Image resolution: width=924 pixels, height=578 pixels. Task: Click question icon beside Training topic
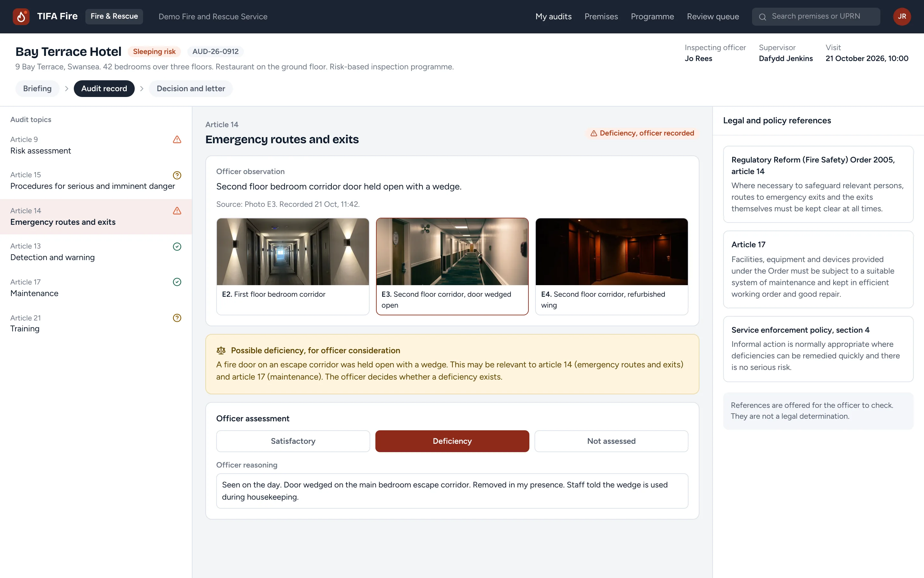(177, 318)
